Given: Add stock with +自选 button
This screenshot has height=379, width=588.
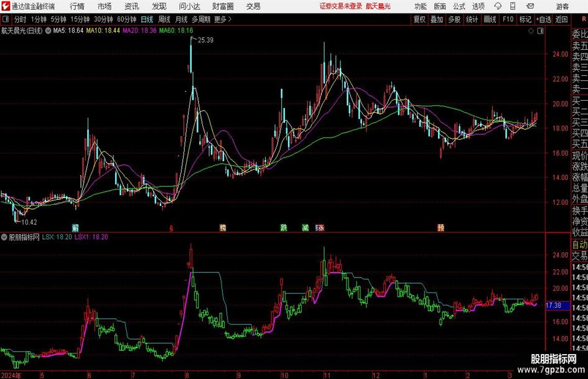Looking at the screenshot, I should 544,19.
